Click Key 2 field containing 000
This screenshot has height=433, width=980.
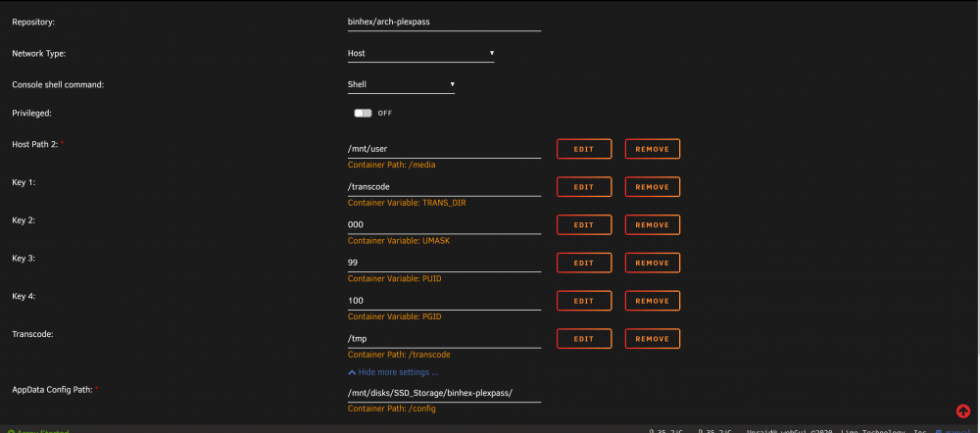[444, 225]
